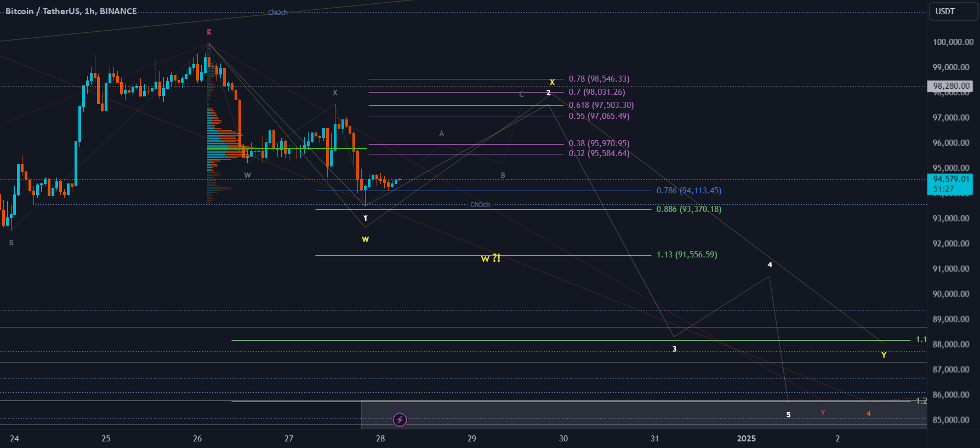Click the green 1.1 level label
The width and height of the screenshot is (980, 448).
921,340
